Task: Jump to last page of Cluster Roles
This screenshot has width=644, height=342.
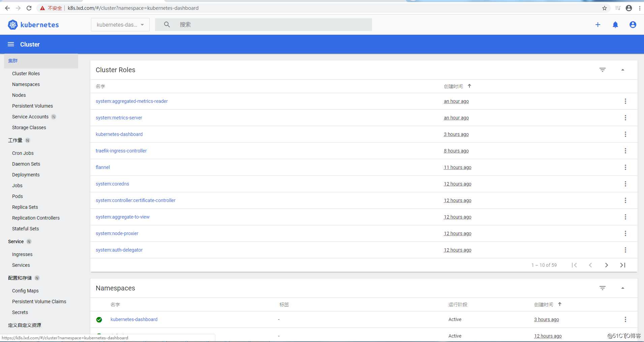Action: [x=623, y=265]
